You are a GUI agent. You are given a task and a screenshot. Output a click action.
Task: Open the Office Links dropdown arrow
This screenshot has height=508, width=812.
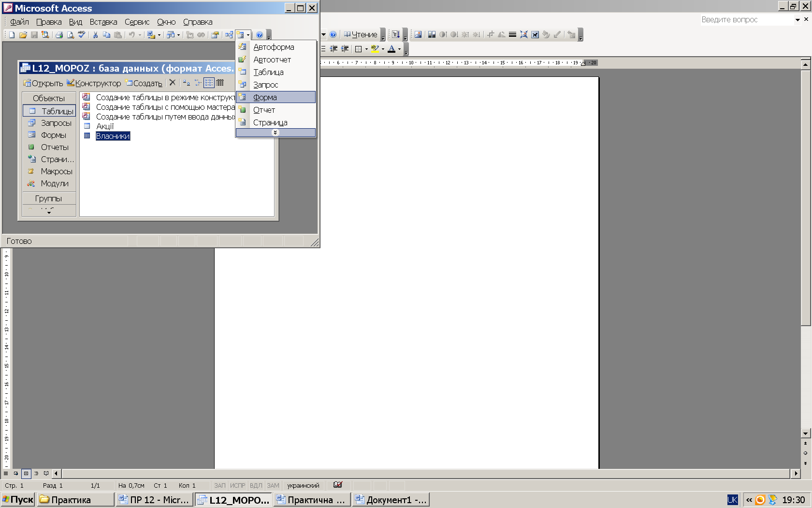(x=159, y=35)
